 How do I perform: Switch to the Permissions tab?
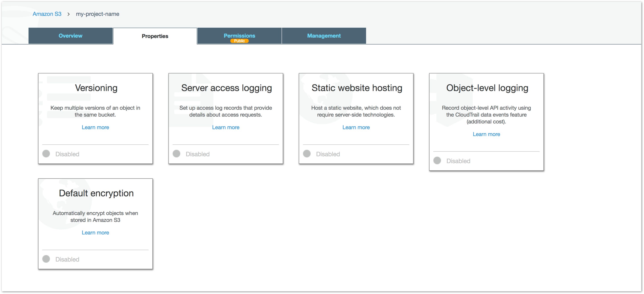click(239, 36)
